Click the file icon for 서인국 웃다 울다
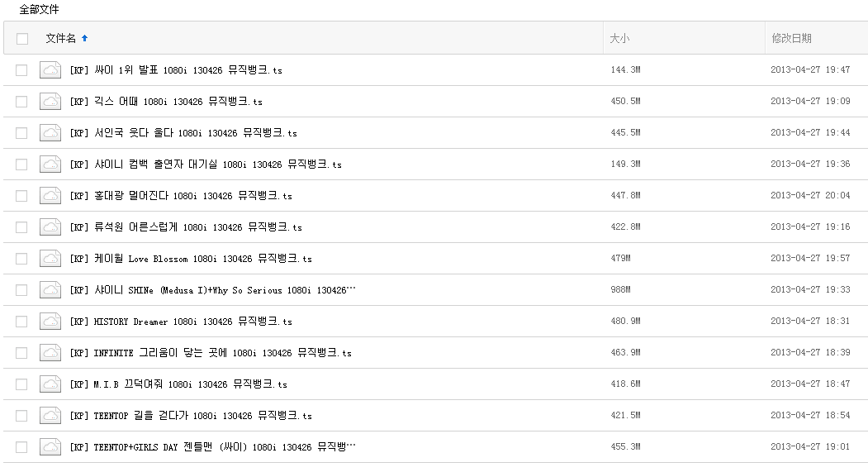 (x=51, y=133)
